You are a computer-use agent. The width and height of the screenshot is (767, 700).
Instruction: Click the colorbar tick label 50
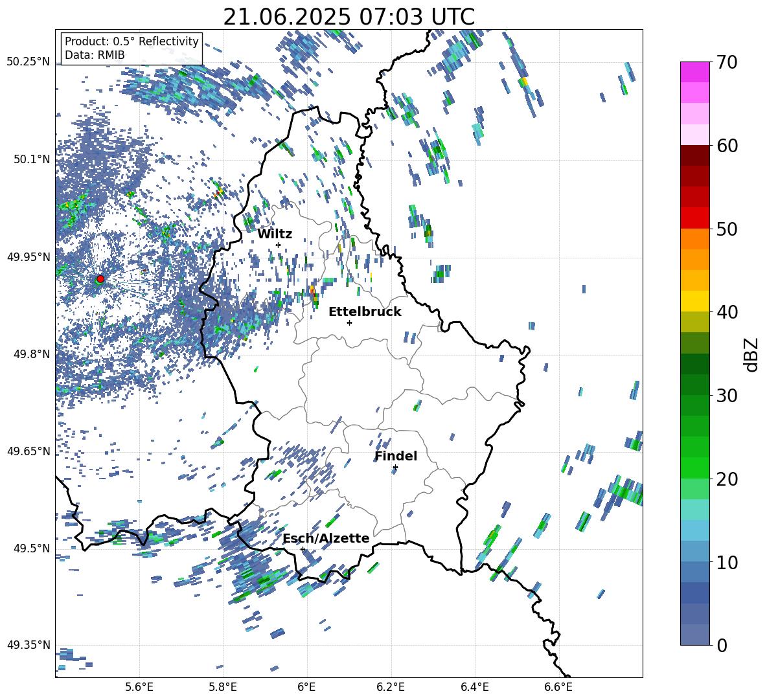tap(727, 229)
